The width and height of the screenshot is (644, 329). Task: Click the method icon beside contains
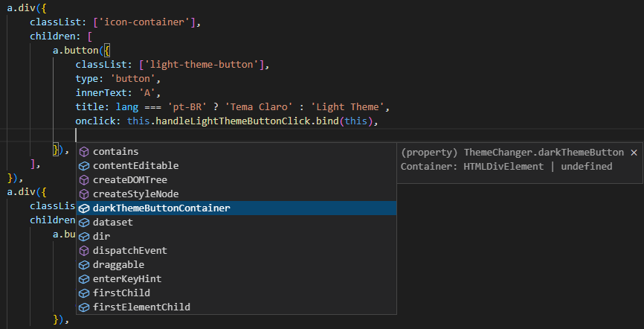tap(84, 152)
